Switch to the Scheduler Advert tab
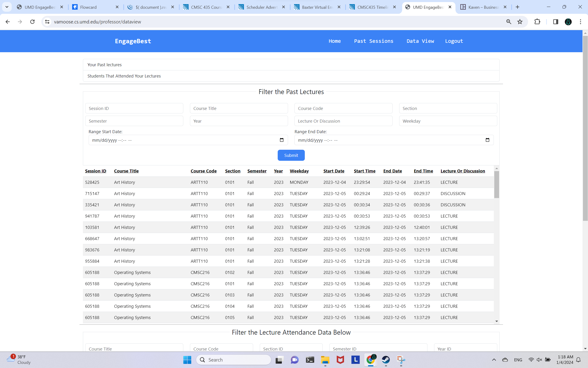This screenshot has height=368, width=588. pos(262,7)
